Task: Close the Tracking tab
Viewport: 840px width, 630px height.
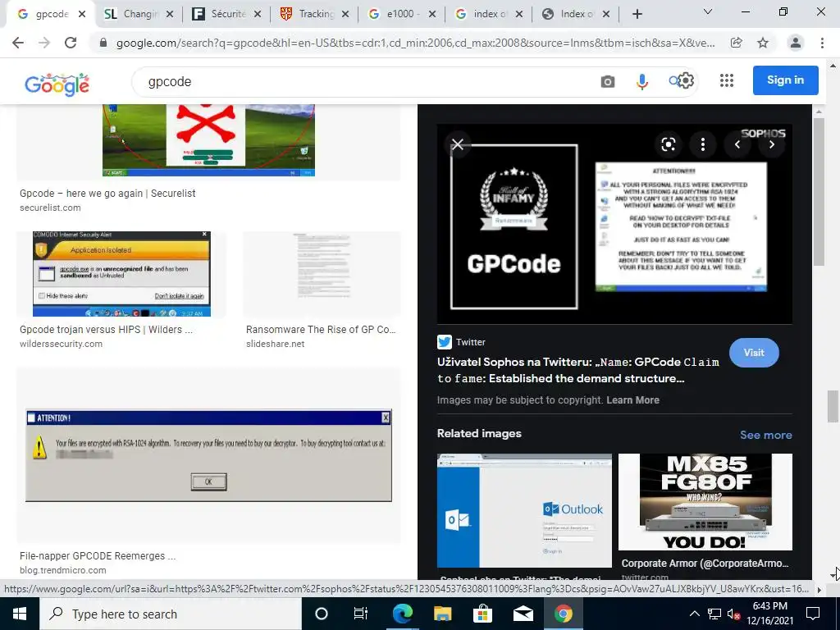Action: [x=345, y=15]
